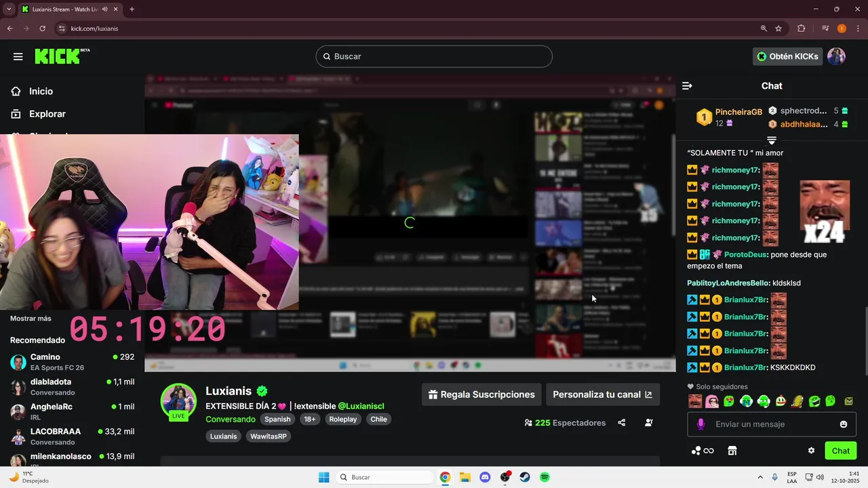Open Explorar in sidebar
Viewport: 868px width, 488px height.
(39, 114)
